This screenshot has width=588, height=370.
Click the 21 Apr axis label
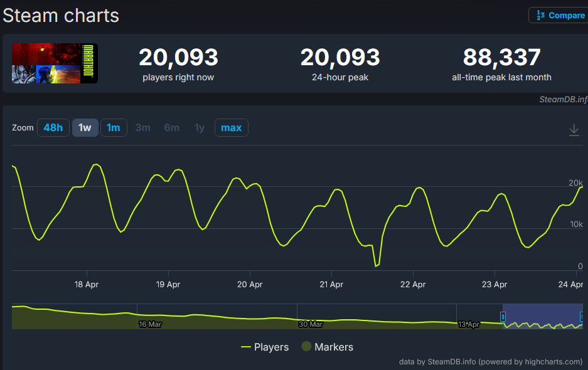(x=331, y=285)
